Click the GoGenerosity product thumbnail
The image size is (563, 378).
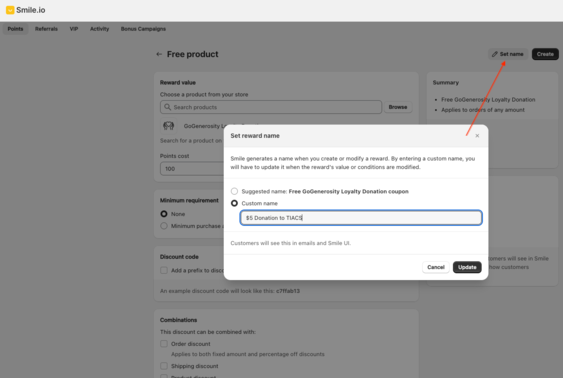pyautogui.click(x=168, y=126)
